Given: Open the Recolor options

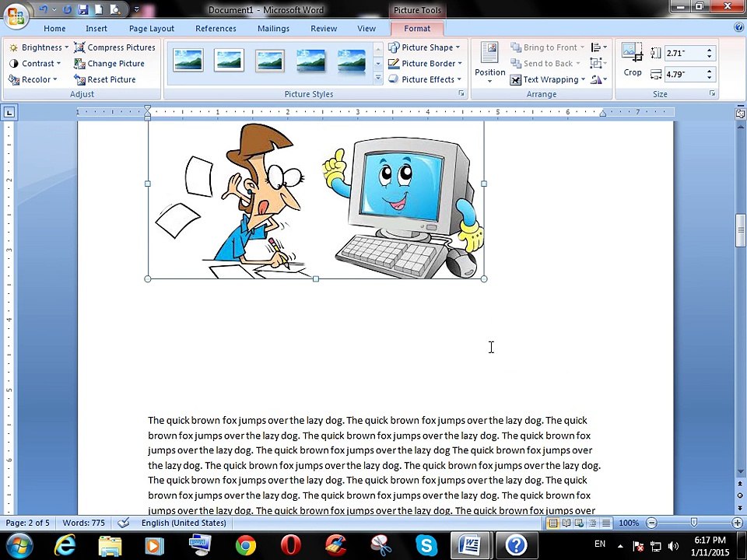Looking at the screenshot, I should click(x=33, y=79).
